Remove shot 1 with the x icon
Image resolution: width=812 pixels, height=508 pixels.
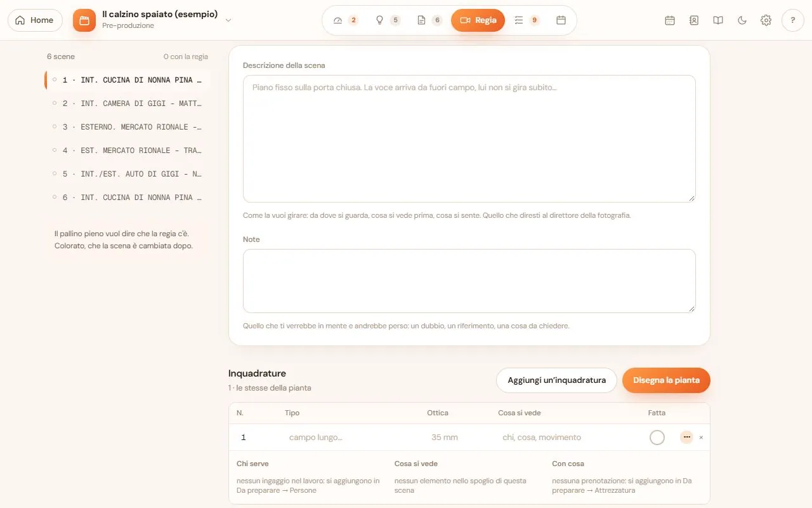[701, 438]
